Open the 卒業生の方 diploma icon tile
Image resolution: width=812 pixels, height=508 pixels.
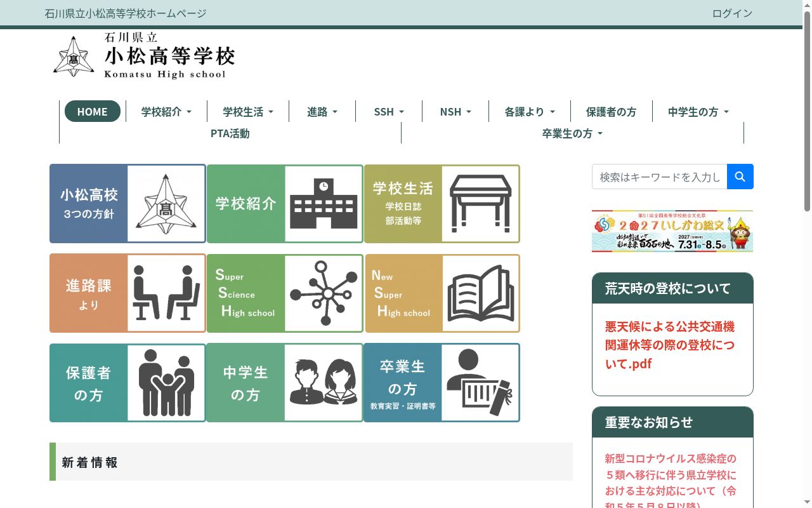pyautogui.click(x=442, y=383)
